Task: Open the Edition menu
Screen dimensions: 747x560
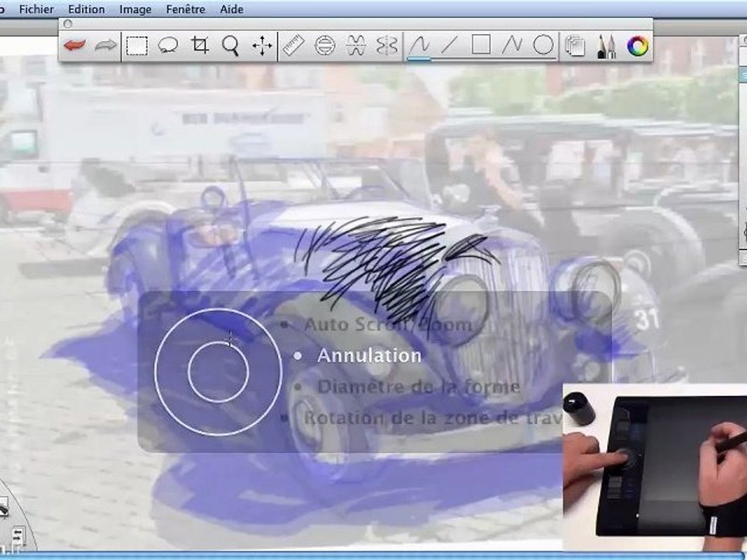Action: pyautogui.click(x=86, y=9)
